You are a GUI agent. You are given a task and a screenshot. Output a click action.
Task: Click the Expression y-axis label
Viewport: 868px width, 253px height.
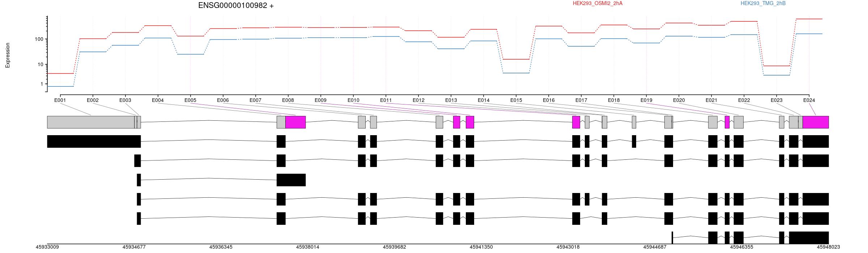coord(8,55)
